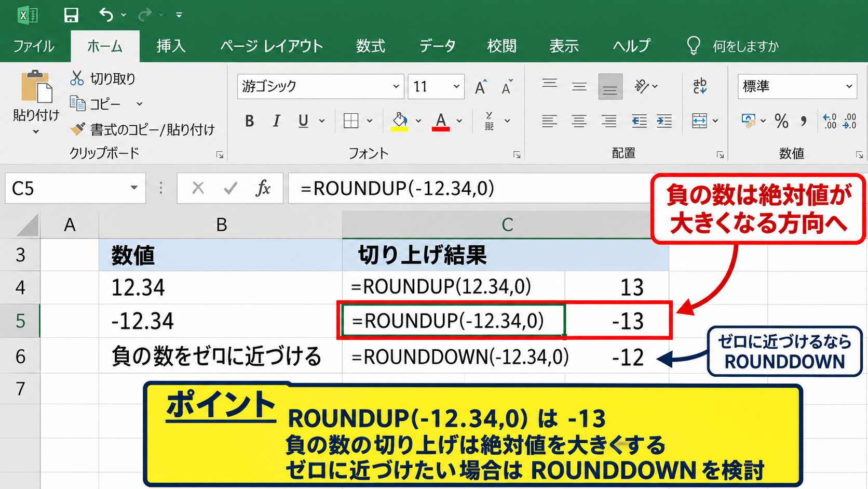Open the ファイル tab
The height and width of the screenshot is (489, 868).
click(x=34, y=46)
